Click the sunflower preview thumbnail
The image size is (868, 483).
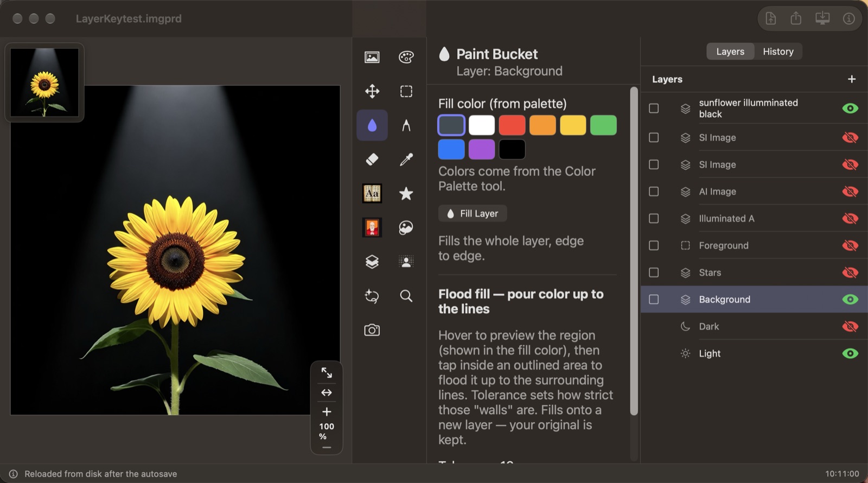coord(44,82)
